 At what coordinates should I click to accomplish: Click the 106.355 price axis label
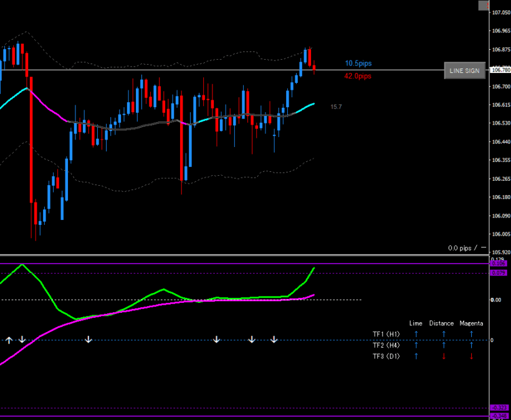pos(501,160)
